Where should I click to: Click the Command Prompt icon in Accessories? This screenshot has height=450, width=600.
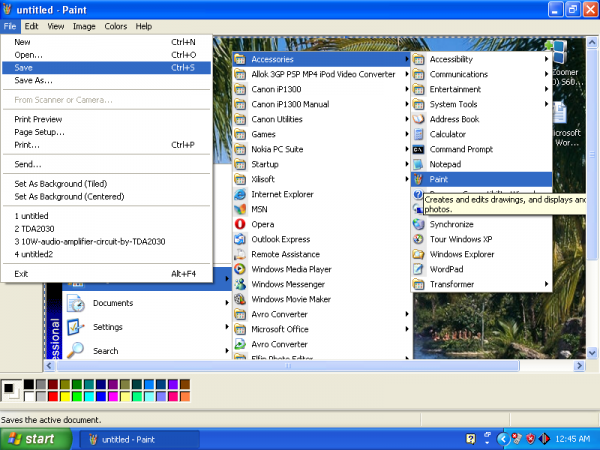418,149
